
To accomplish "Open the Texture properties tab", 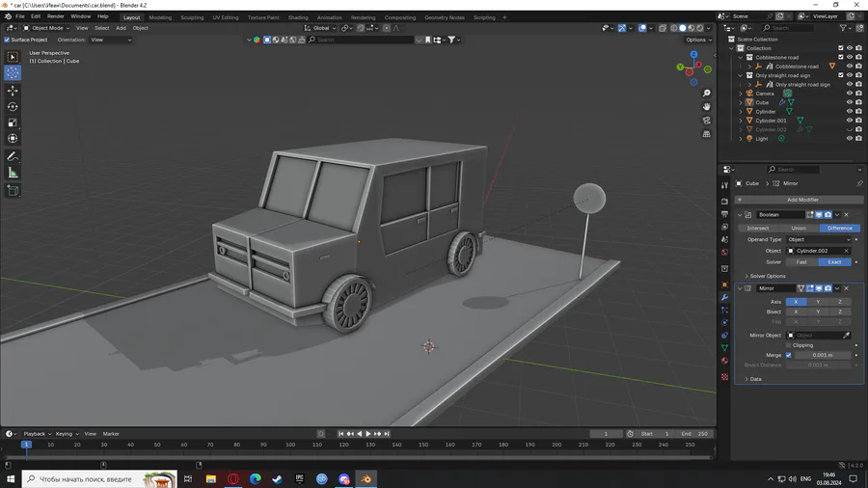I will (x=724, y=377).
